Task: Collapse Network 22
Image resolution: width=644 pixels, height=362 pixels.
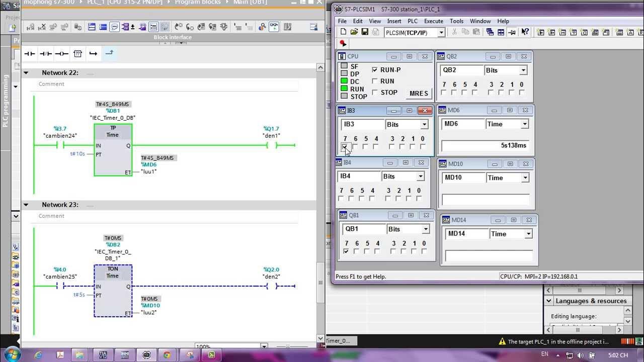Action: 26,73
